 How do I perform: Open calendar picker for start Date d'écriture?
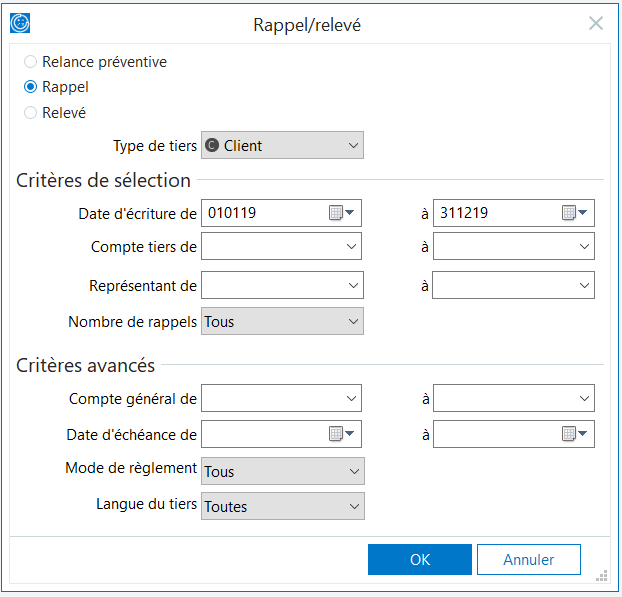(x=342, y=213)
